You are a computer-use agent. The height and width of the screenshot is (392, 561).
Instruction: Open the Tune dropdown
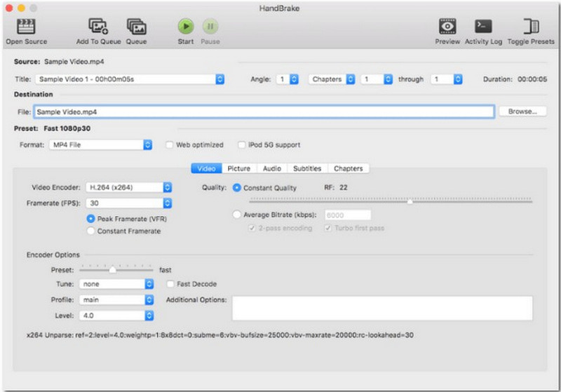click(x=116, y=284)
